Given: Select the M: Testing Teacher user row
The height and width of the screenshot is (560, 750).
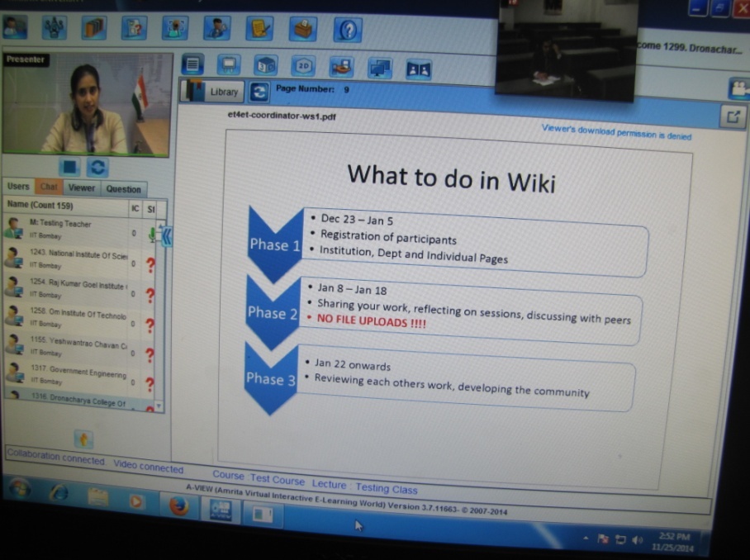Looking at the screenshot, I should [80, 230].
